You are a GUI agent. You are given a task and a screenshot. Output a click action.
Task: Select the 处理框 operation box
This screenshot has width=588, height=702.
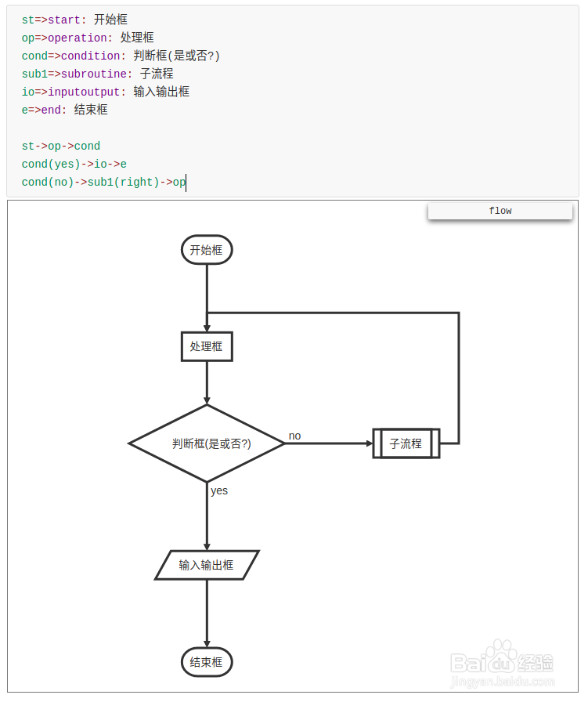207,346
